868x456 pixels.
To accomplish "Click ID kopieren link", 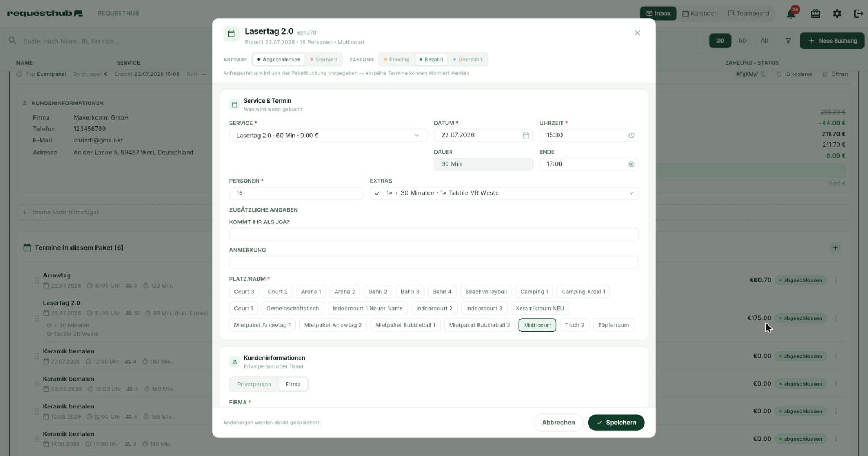I will click(x=794, y=74).
